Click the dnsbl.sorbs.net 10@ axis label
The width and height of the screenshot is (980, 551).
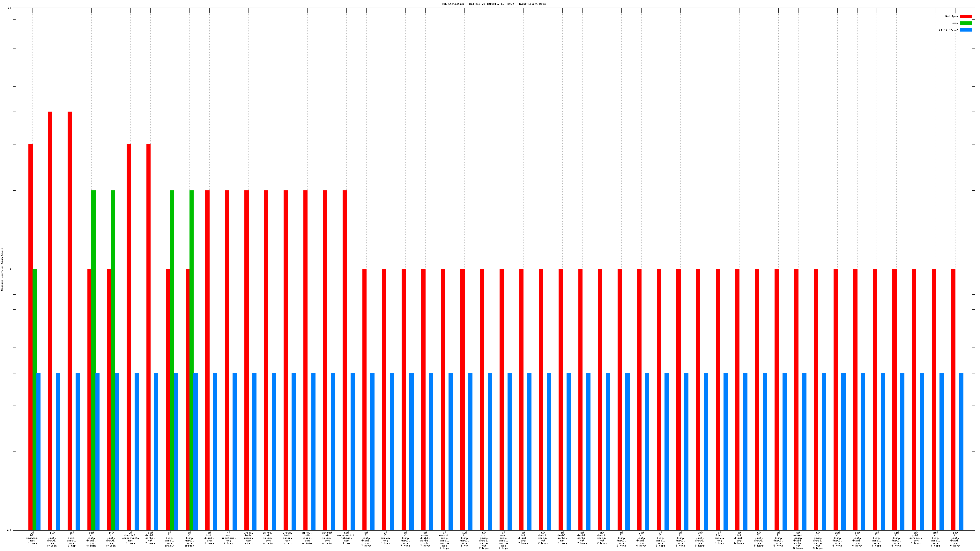click(x=150, y=538)
